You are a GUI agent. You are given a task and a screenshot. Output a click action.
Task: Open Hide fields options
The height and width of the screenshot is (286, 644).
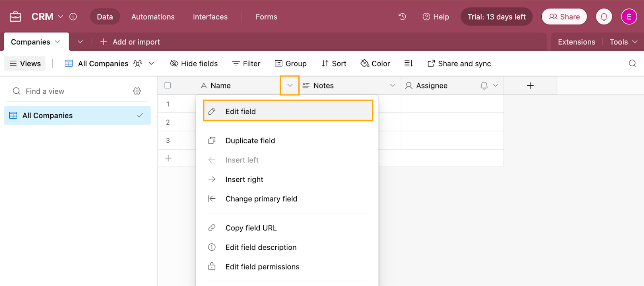(x=194, y=64)
